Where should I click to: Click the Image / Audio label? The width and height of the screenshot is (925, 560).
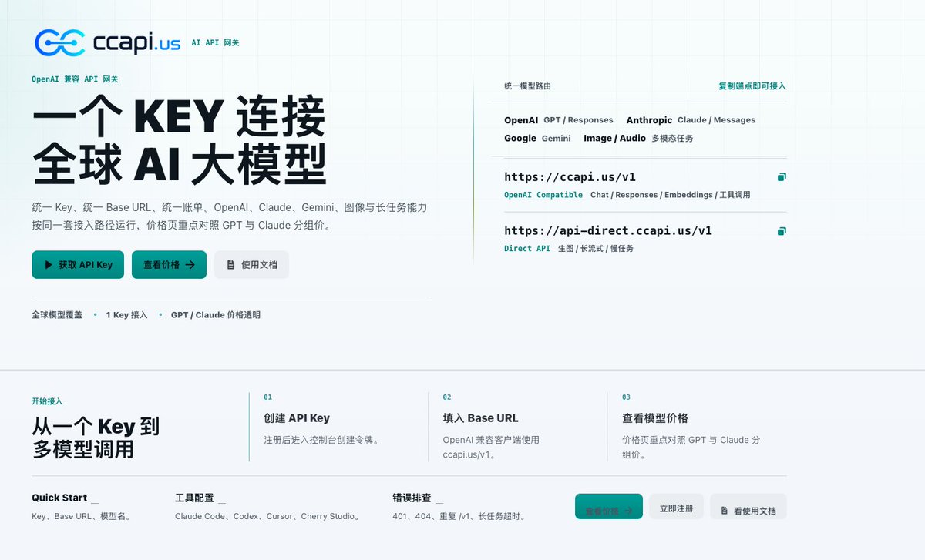click(614, 139)
